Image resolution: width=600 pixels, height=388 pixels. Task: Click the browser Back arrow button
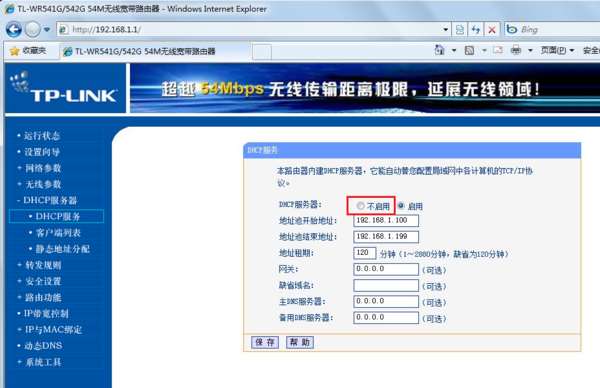(x=14, y=29)
